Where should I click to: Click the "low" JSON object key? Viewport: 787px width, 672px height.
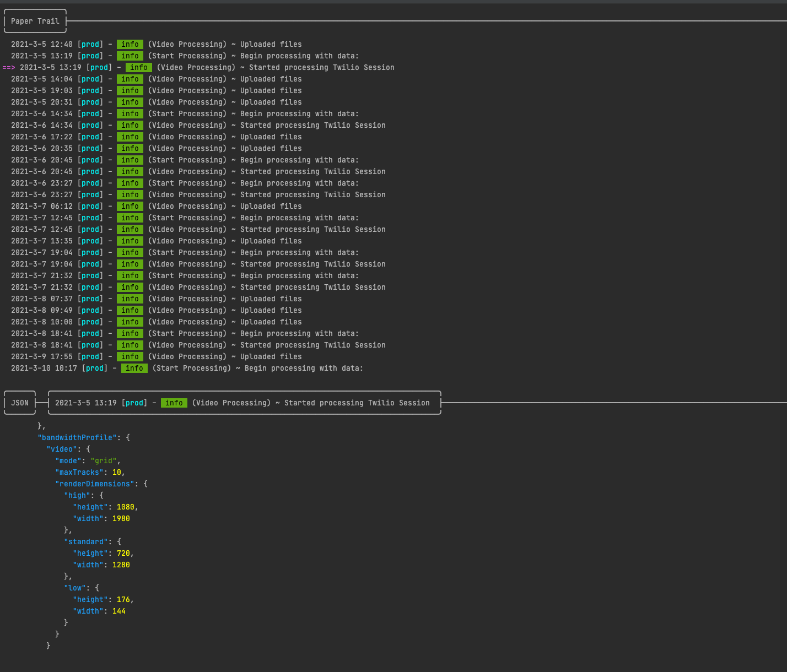pos(75,588)
